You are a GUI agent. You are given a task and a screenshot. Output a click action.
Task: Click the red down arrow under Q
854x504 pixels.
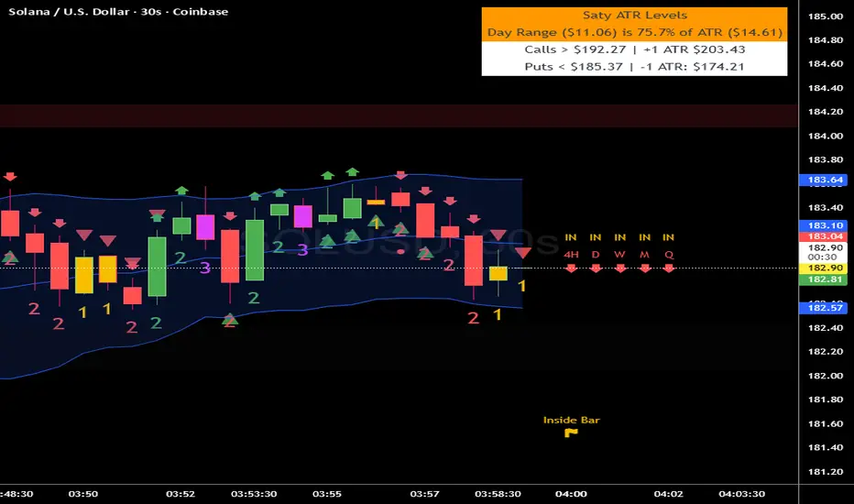click(x=669, y=268)
